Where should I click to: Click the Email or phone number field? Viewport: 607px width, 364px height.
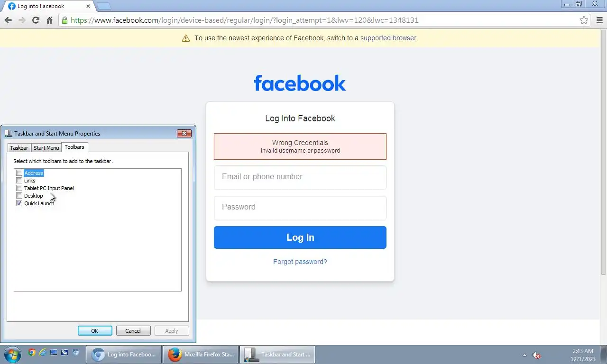(x=300, y=177)
